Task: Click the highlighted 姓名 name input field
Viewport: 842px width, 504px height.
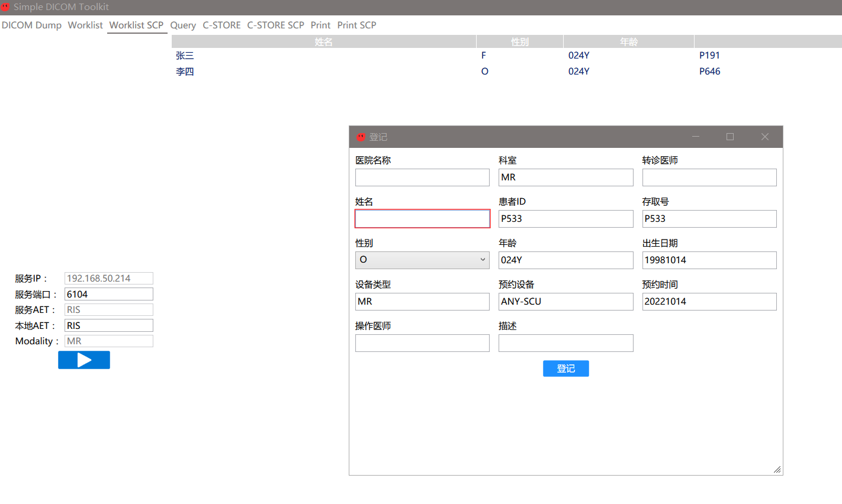Action: point(422,218)
